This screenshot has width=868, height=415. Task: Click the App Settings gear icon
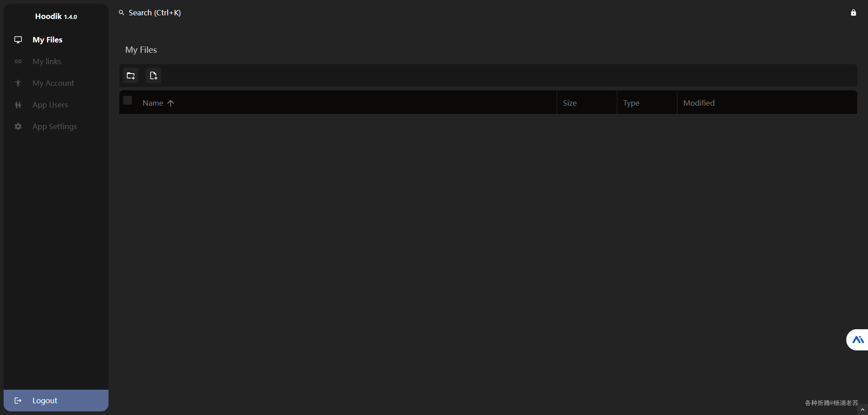18,126
